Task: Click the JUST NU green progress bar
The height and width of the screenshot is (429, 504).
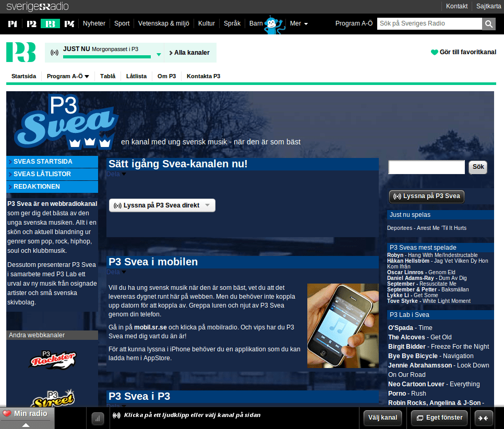Action: click(x=107, y=57)
